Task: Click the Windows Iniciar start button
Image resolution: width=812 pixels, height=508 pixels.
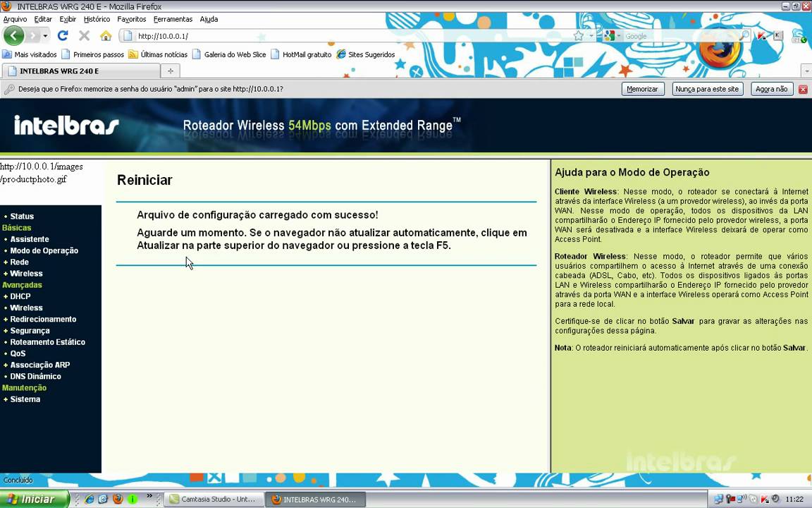Action: click(x=35, y=500)
